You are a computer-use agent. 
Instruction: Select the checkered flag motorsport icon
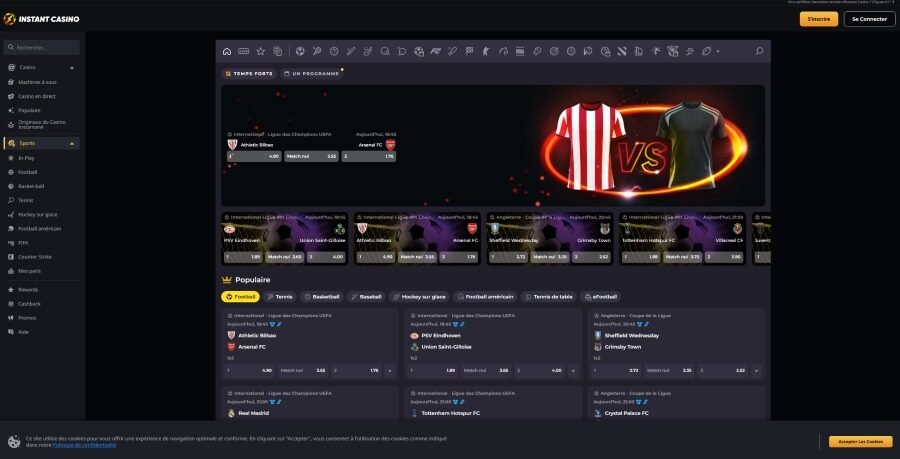point(470,52)
